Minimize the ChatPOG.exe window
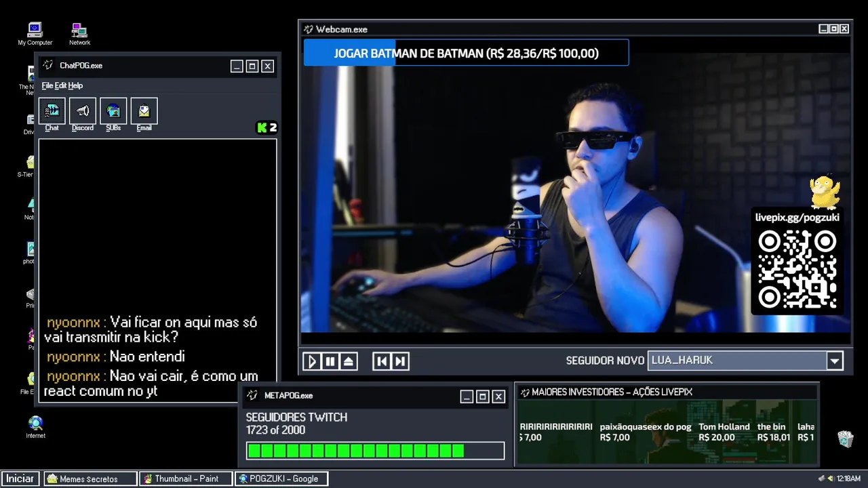Viewport: 868px width, 488px height. click(237, 66)
